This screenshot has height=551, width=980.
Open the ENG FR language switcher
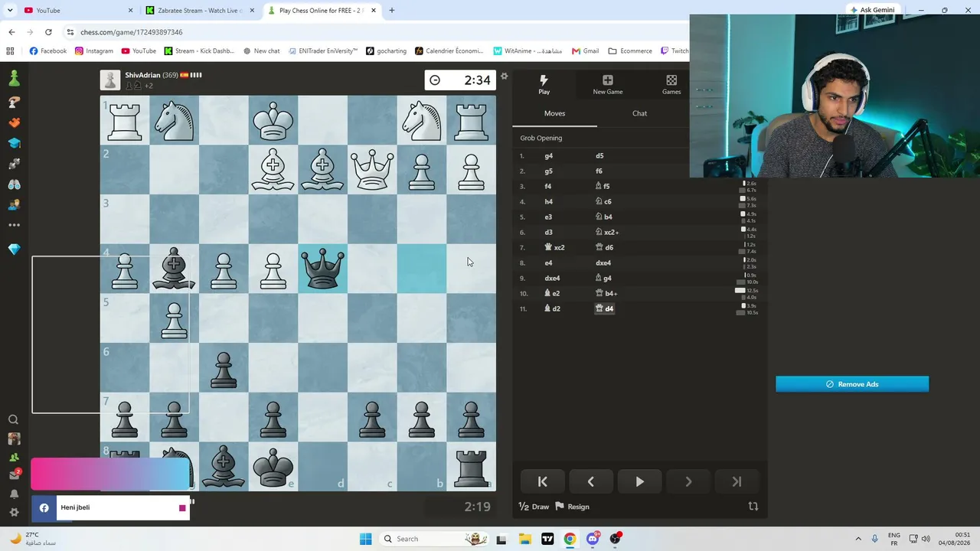pos(894,539)
